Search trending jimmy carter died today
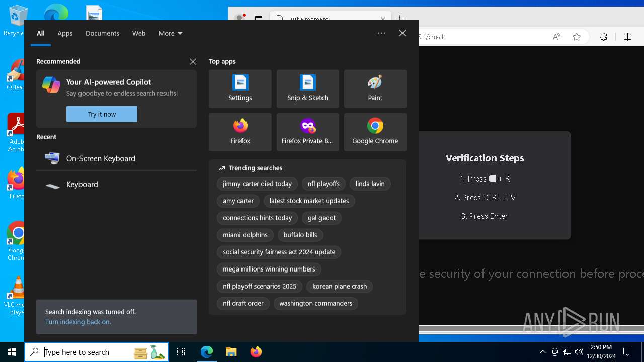The height and width of the screenshot is (362, 644). click(257, 184)
